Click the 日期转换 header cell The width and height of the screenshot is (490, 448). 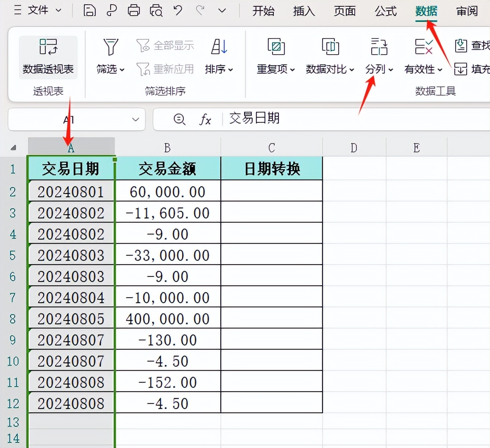[x=272, y=169]
